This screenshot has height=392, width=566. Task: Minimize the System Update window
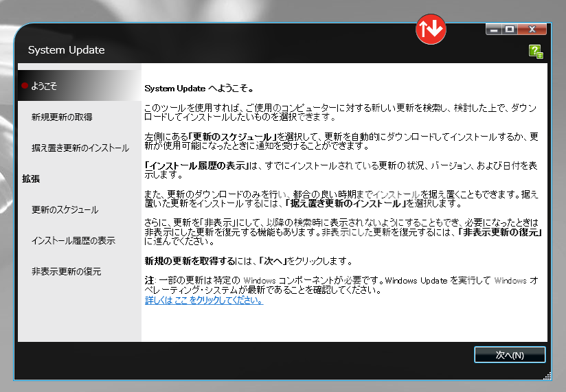[494, 30]
